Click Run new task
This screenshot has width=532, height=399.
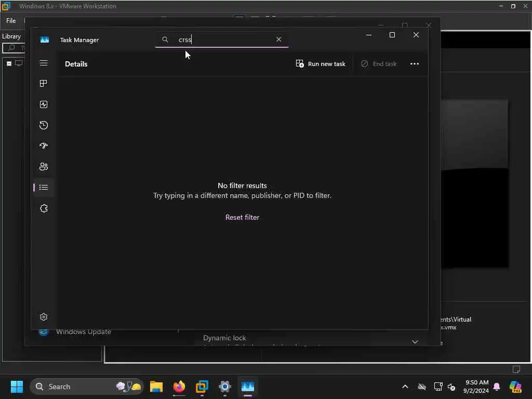321,64
